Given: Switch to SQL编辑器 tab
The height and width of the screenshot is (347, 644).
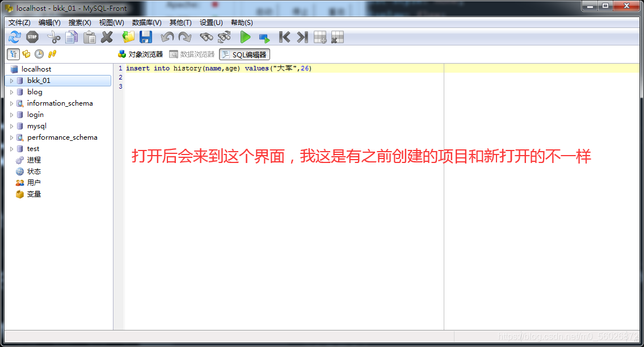Looking at the screenshot, I should (x=245, y=55).
